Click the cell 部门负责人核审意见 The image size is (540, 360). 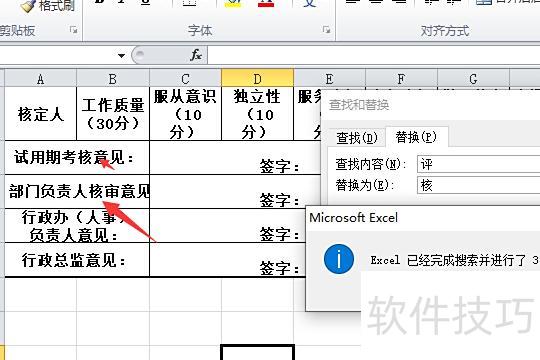pyautogui.click(x=77, y=191)
